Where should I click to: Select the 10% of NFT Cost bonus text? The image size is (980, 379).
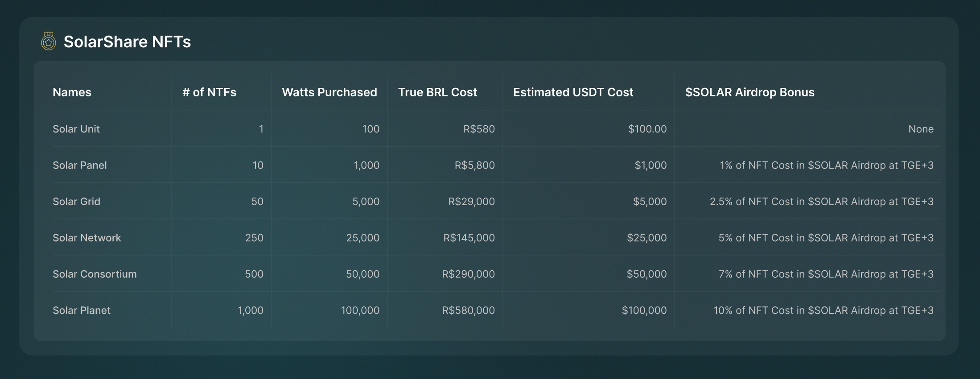click(x=823, y=310)
